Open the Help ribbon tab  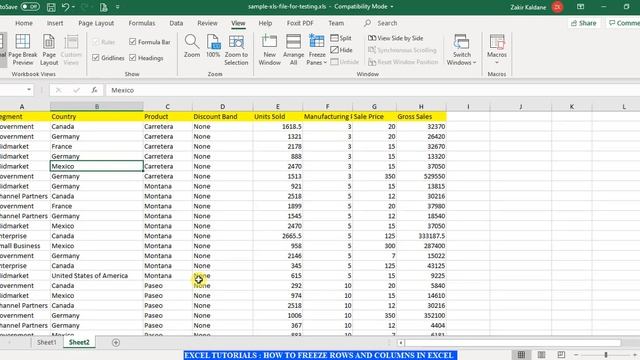pos(265,23)
